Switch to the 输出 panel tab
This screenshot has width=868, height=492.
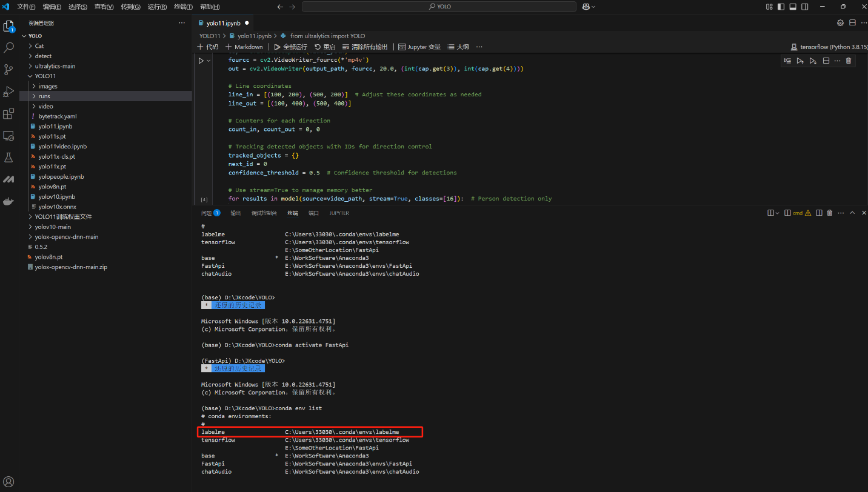235,213
